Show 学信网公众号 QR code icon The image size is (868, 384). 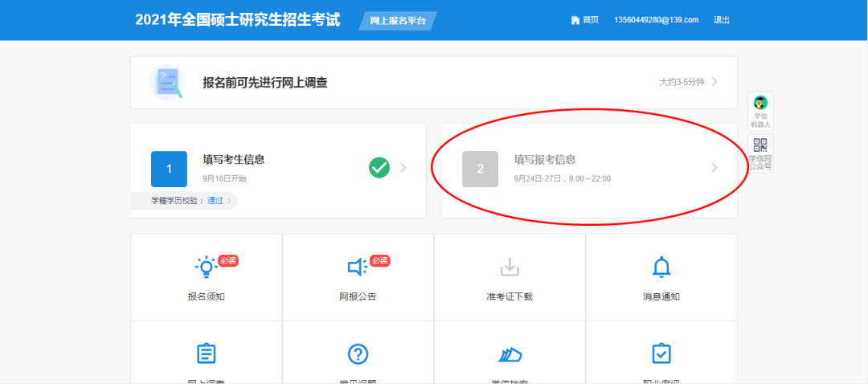click(x=760, y=145)
